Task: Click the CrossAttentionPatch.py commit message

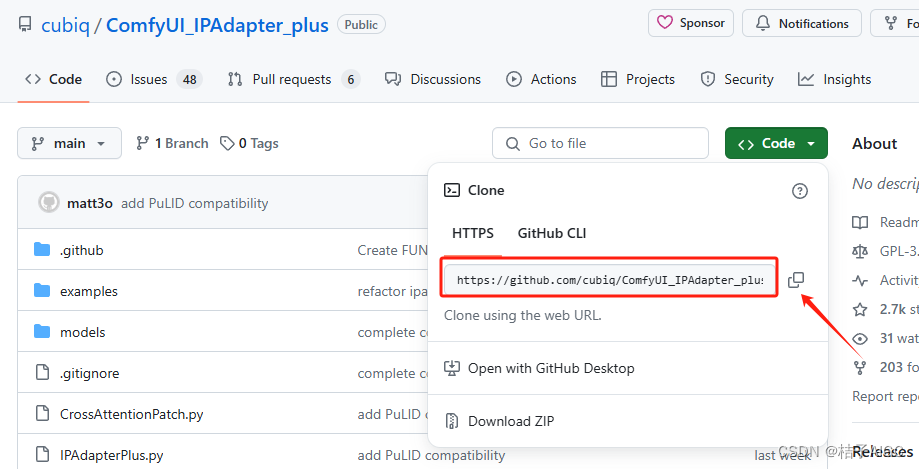Action: pos(393,414)
